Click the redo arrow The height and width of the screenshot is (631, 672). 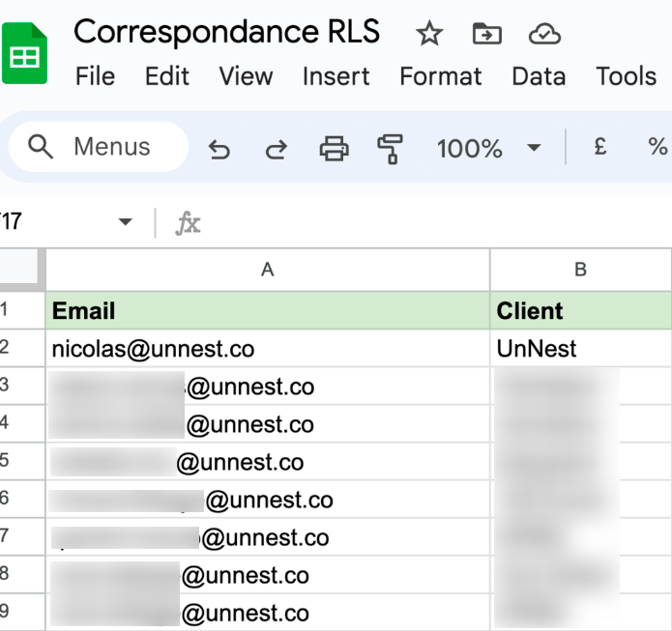[277, 150]
